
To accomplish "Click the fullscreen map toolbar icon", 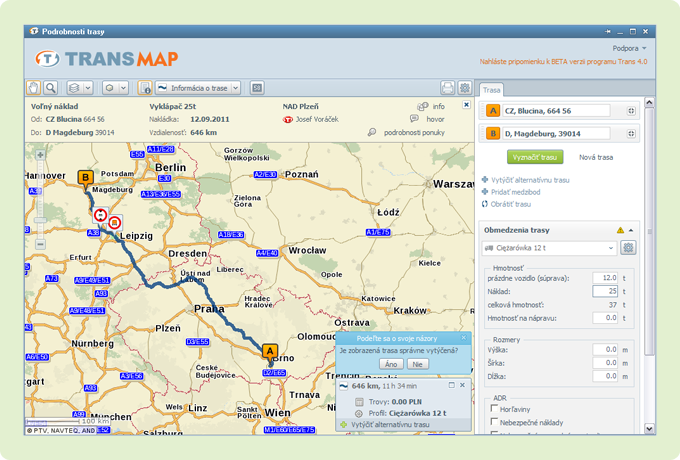I will (257, 88).
